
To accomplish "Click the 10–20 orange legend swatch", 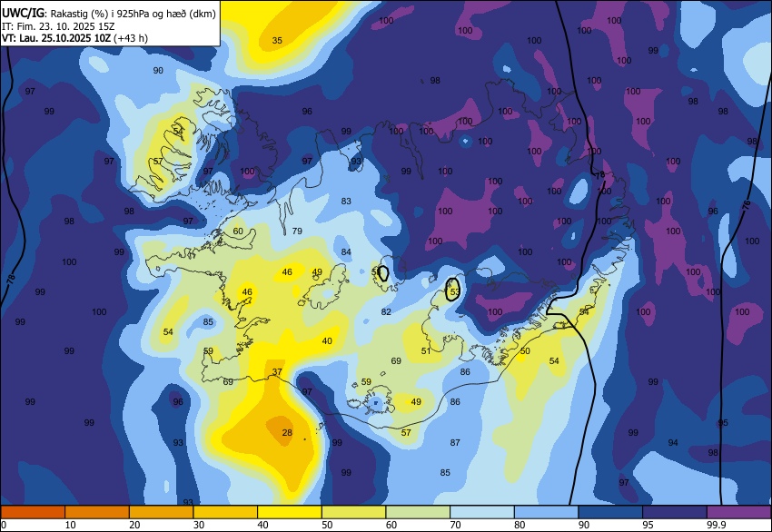I will pos(97,512).
